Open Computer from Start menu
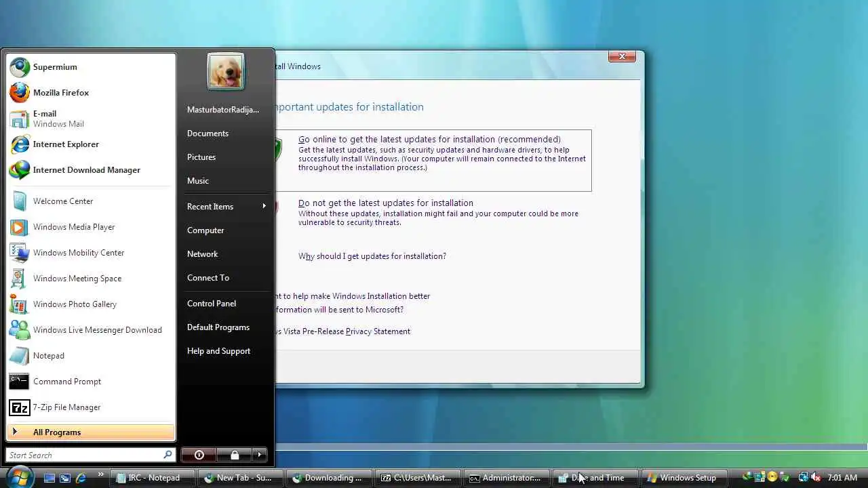868x488 pixels. (x=226, y=230)
